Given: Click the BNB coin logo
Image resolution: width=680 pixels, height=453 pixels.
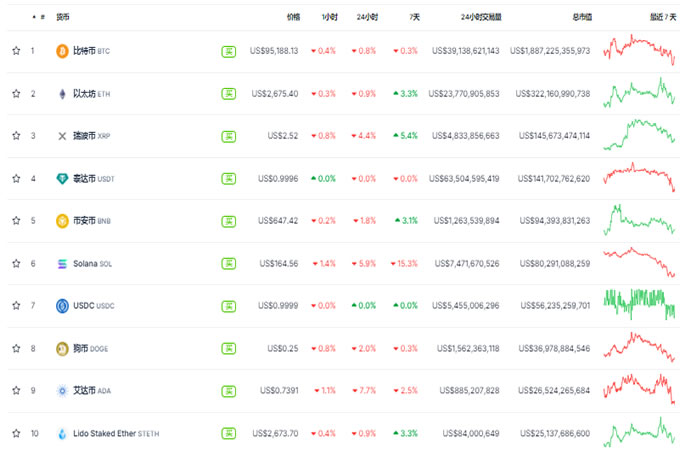Looking at the screenshot, I should pyautogui.click(x=62, y=221).
